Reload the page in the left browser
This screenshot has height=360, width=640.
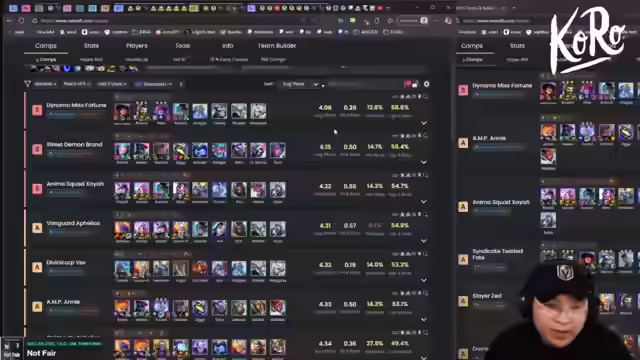pyautogui.click(x=21, y=20)
